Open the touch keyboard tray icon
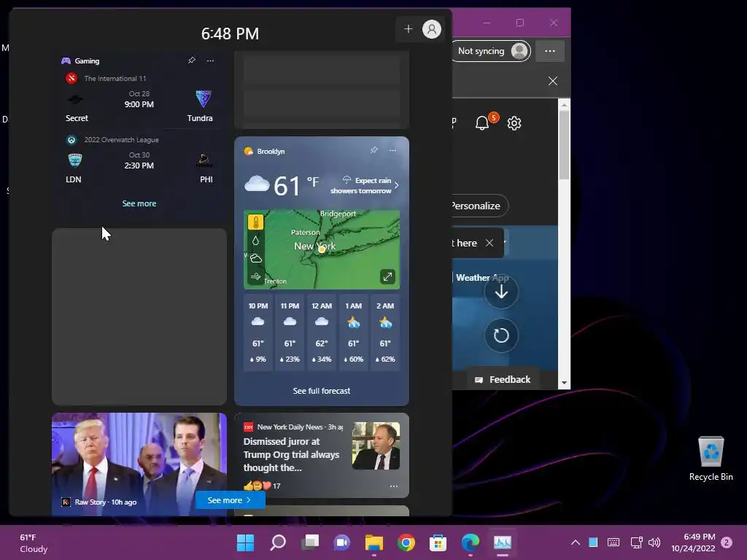 point(614,542)
